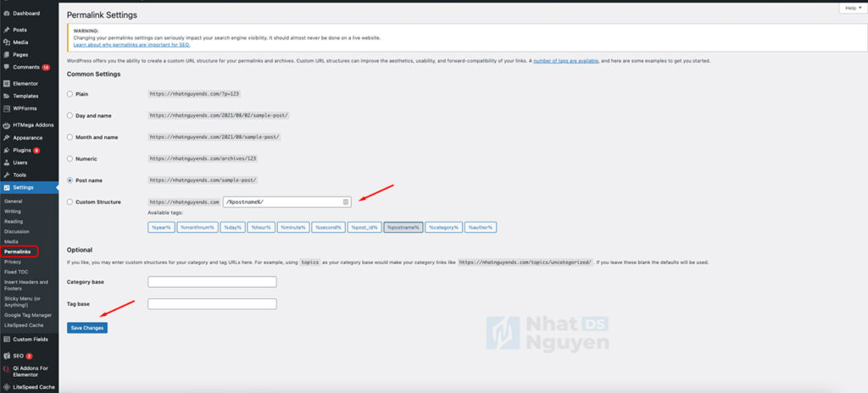Click the Post name sample-post URL
868x393 pixels.
click(x=203, y=180)
